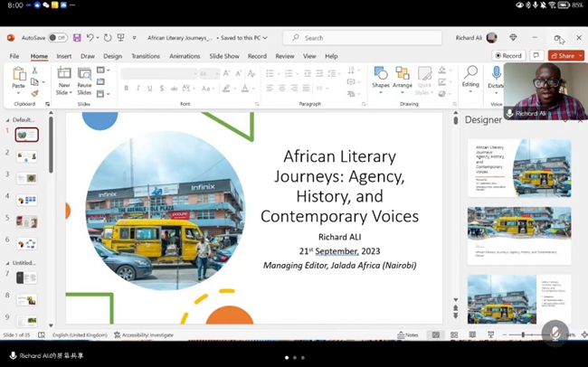Click the Record button at top right
Screen dimensions: 588x367
pos(508,56)
